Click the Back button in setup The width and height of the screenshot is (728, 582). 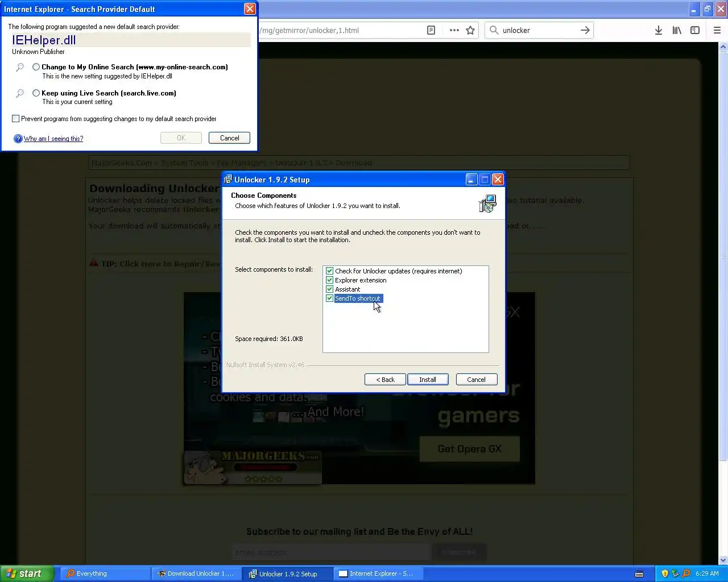click(385, 380)
